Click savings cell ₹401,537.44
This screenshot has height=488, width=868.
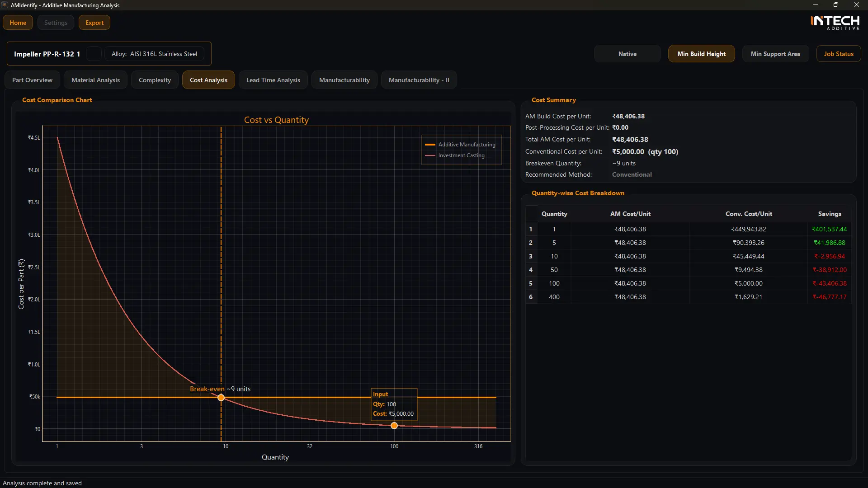click(830, 229)
